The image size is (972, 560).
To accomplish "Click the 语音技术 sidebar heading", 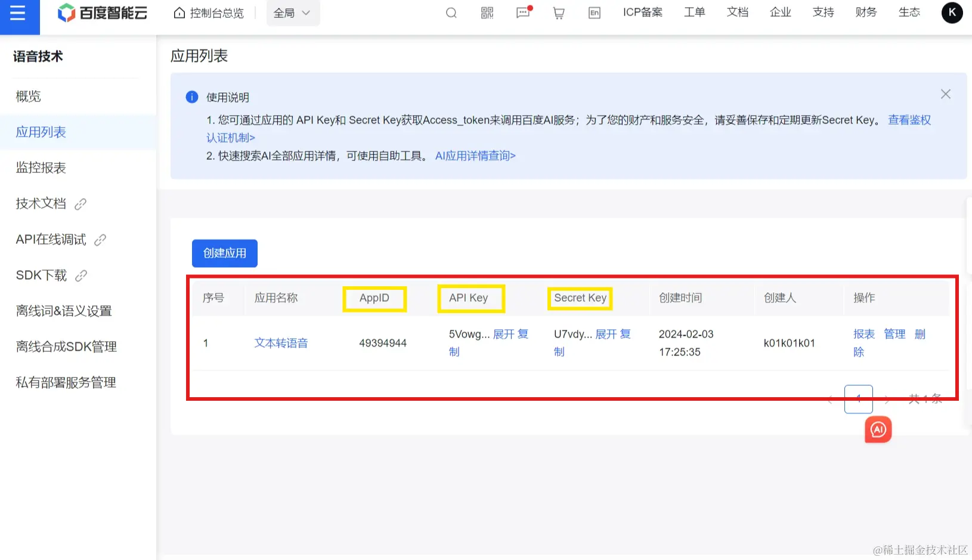I will [38, 57].
